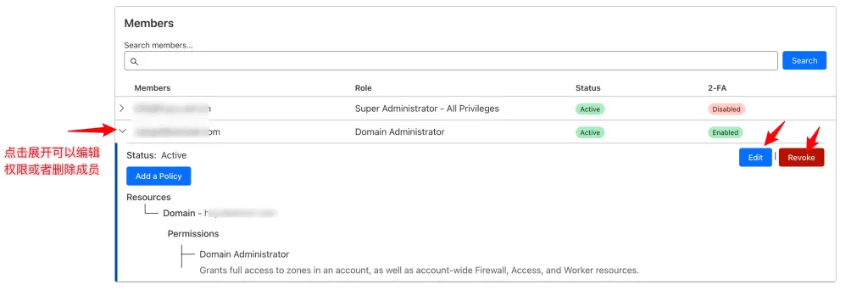The width and height of the screenshot is (868, 307).
Task: Focus the Search members input field
Action: pyautogui.click(x=451, y=61)
